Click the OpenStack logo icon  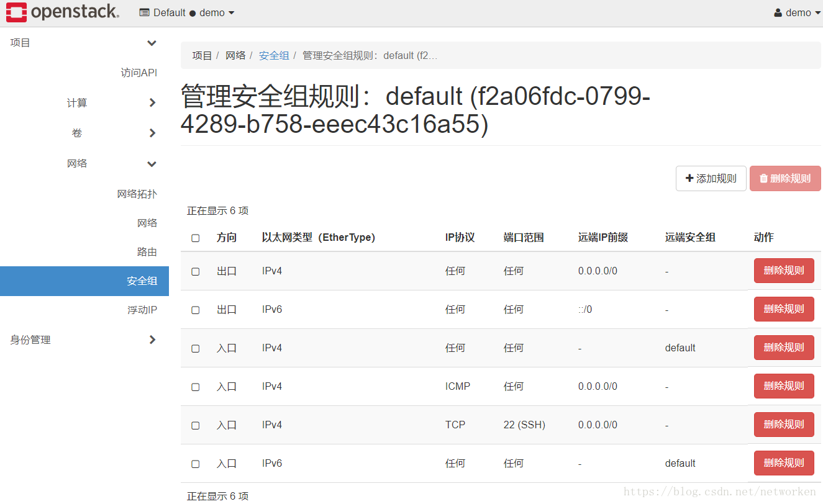pos(16,12)
